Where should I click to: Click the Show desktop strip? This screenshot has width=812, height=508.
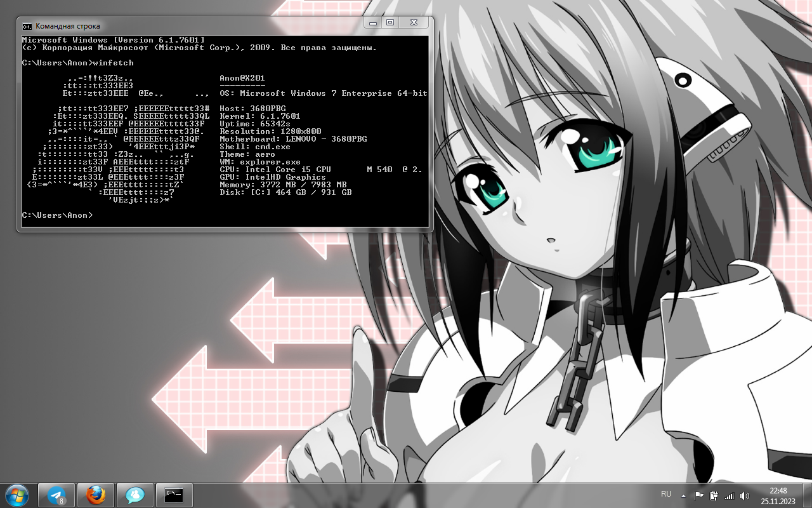pyautogui.click(x=807, y=495)
